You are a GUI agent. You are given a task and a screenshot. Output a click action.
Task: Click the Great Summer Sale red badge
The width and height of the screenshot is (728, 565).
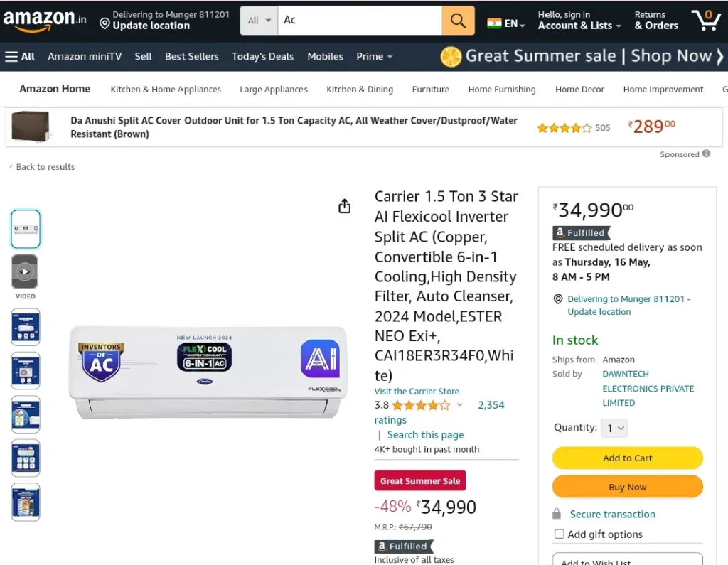(419, 480)
